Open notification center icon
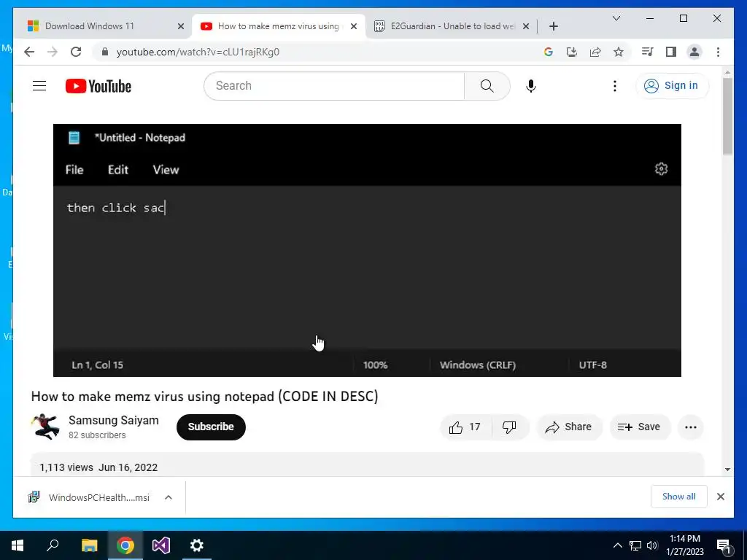Viewport: 747px width, 560px height. point(724,546)
